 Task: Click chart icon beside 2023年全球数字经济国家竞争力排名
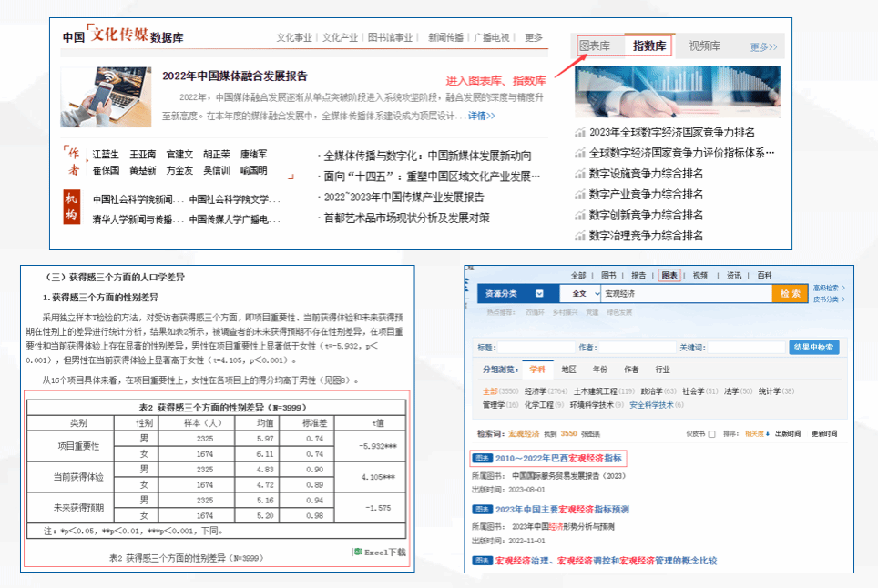tap(580, 133)
